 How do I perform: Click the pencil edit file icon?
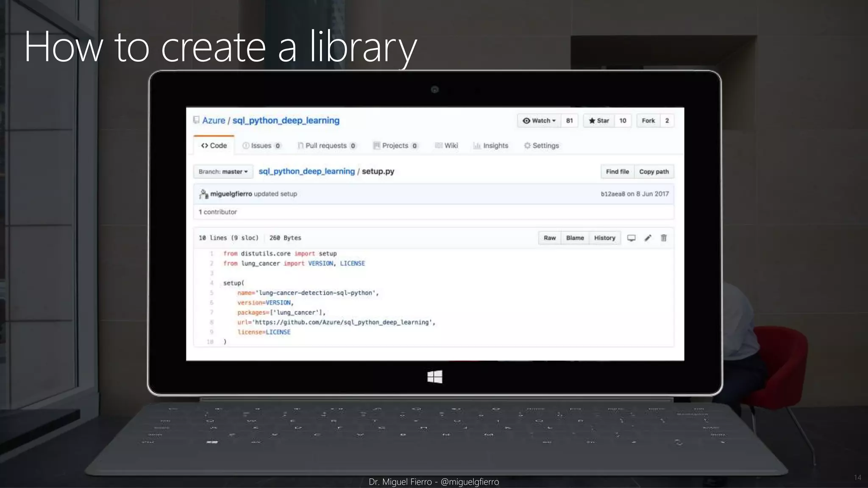[x=648, y=238]
